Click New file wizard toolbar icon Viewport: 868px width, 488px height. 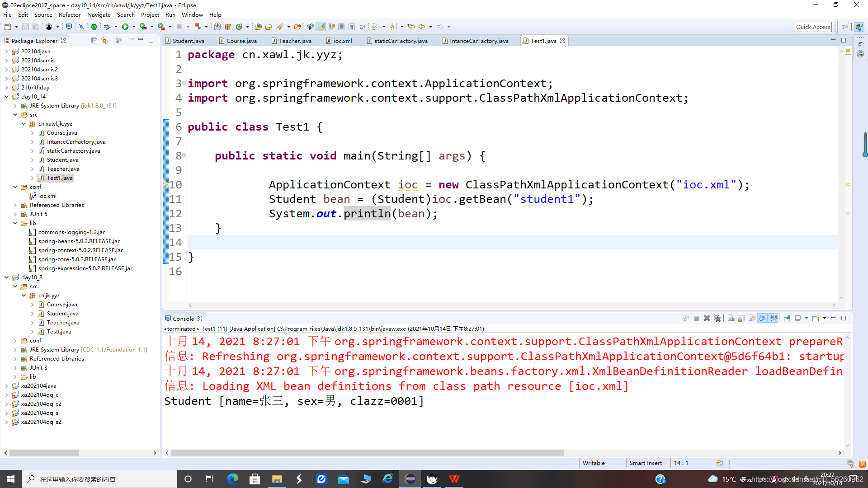tap(8, 27)
